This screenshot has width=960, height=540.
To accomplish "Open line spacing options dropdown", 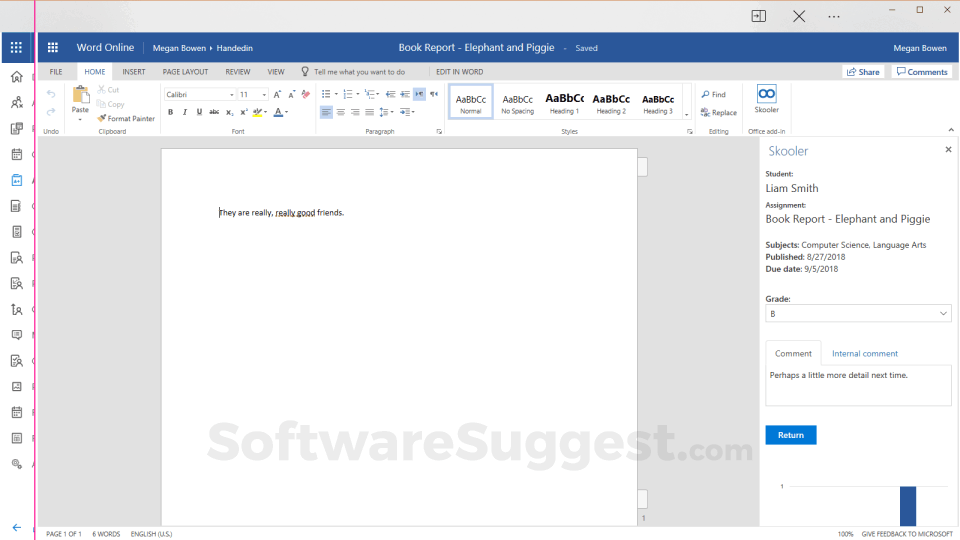I will (x=386, y=112).
